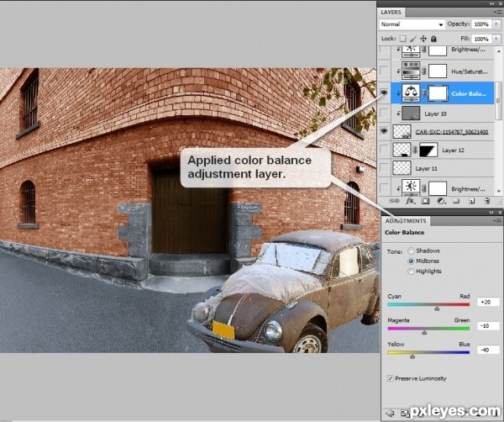Show the Hue/Saturation layer visibility box
504x422 pixels.
pyautogui.click(x=384, y=71)
